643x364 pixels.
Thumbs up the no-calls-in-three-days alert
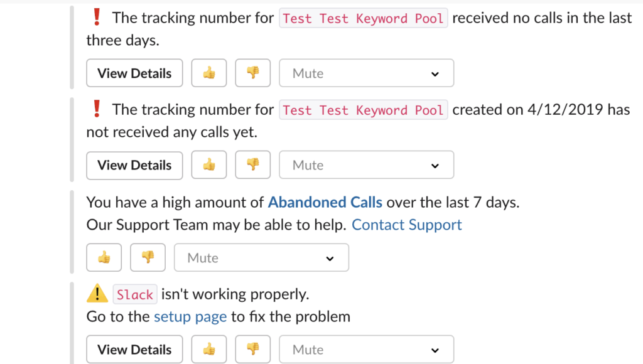[208, 73]
